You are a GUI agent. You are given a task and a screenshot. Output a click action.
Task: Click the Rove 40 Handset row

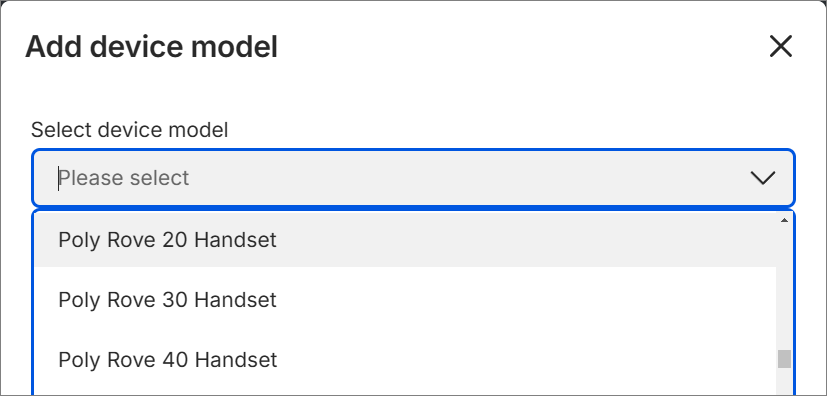(x=406, y=360)
